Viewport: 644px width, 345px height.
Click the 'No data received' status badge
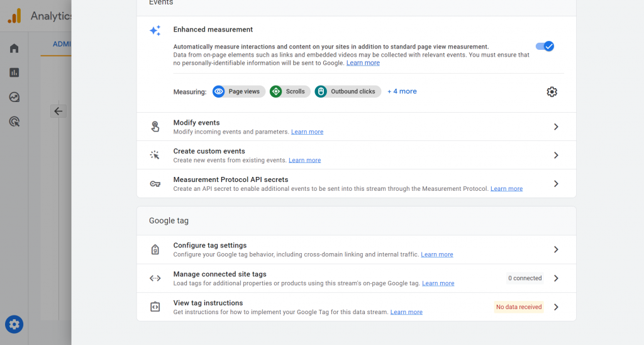518,307
